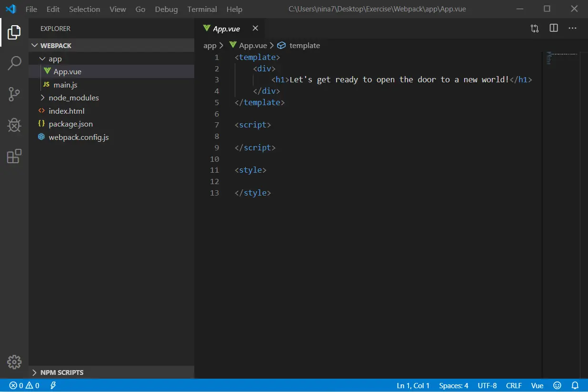The width and height of the screenshot is (588, 392).
Task: Click the EXPLORER panel title
Action: pyautogui.click(x=55, y=29)
